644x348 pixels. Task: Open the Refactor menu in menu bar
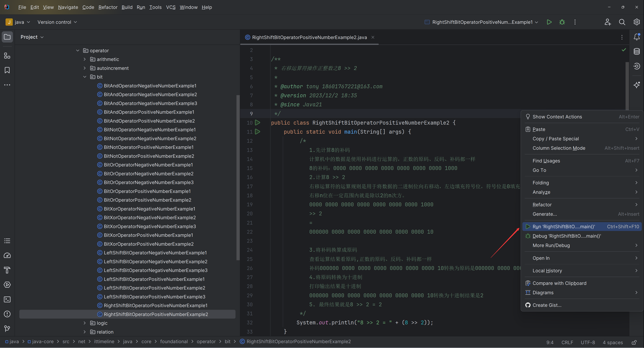pos(108,7)
